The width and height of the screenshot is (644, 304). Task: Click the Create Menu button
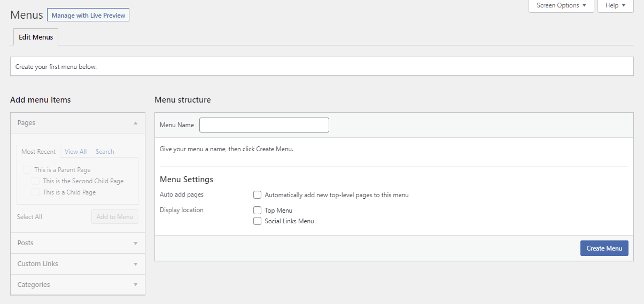[604, 248]
